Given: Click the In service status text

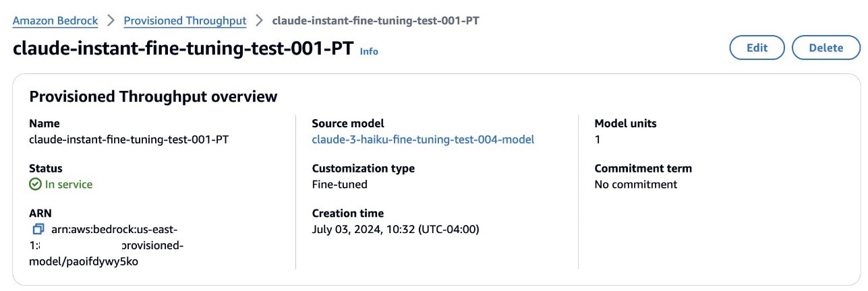Looking at the screenshot, I should (68, 185).
